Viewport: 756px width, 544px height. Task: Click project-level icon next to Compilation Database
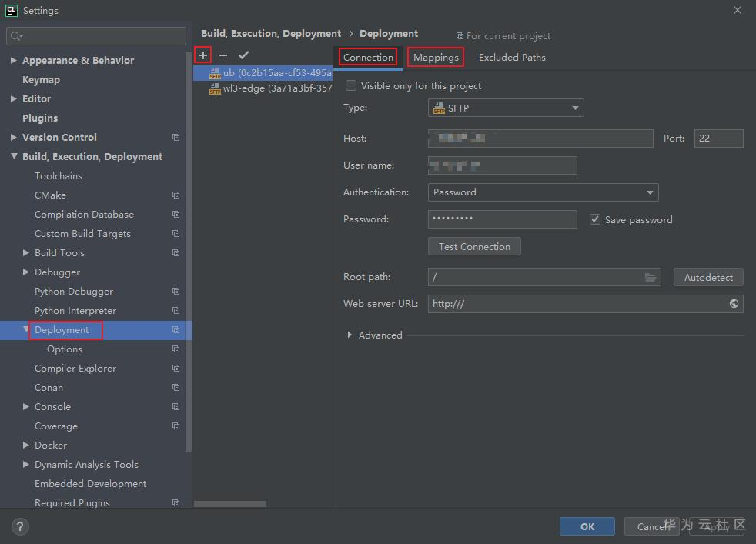[x=176, y=215]
